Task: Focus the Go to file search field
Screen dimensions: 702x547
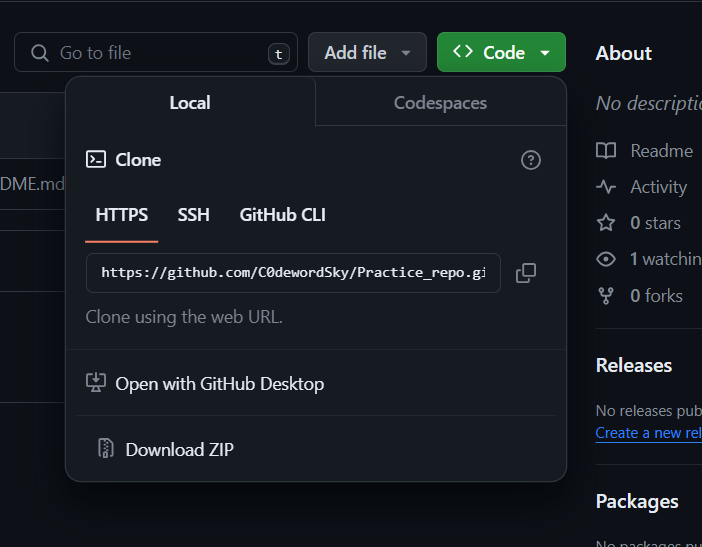Action: tap(156, 52)
